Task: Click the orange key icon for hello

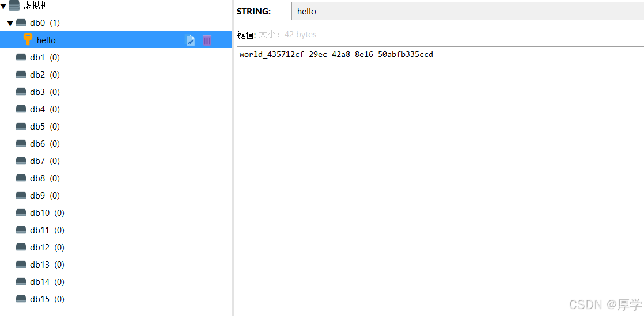Action: tap(28, 40)
